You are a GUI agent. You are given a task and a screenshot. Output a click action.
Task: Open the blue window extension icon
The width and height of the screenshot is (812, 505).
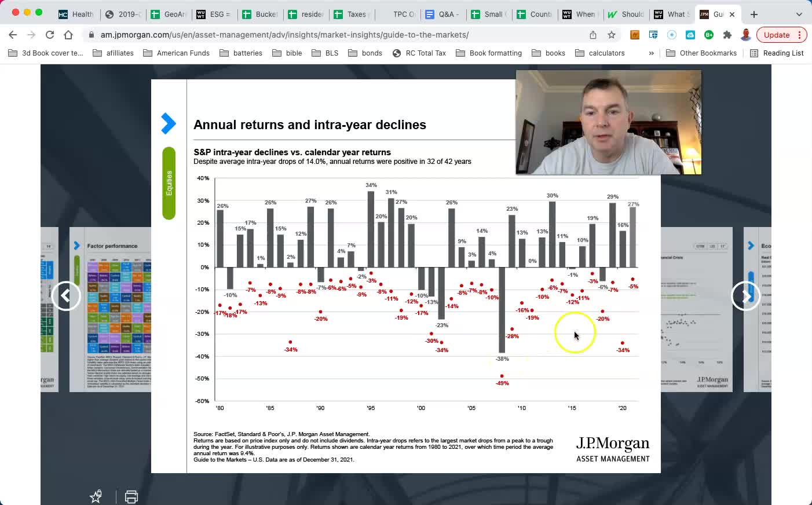653,35
